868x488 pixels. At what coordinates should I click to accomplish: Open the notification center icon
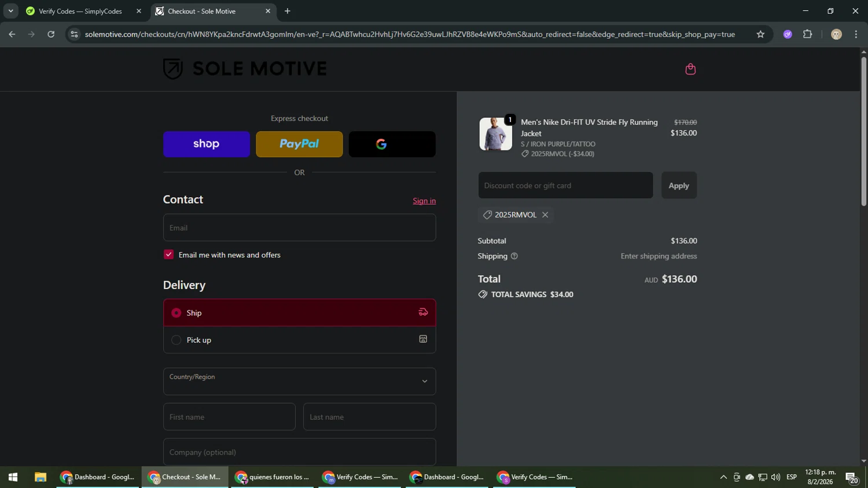[852, 478]
